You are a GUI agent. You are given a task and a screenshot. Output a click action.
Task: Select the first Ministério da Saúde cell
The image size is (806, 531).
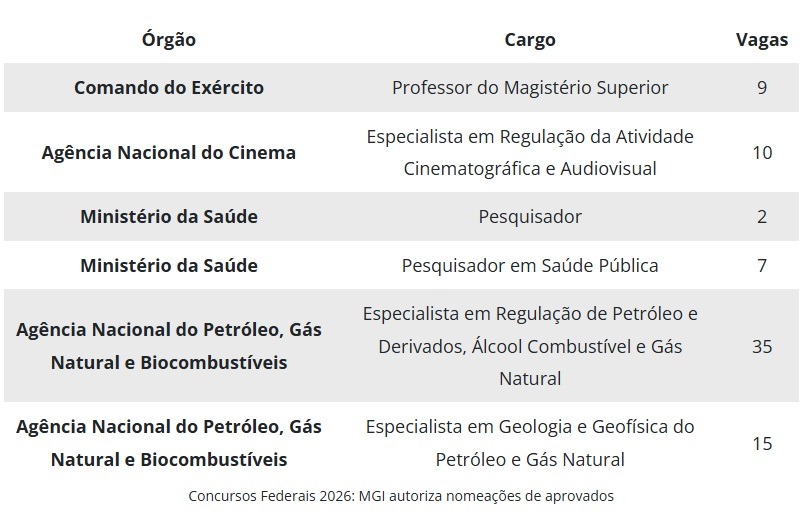pos(169,216)
